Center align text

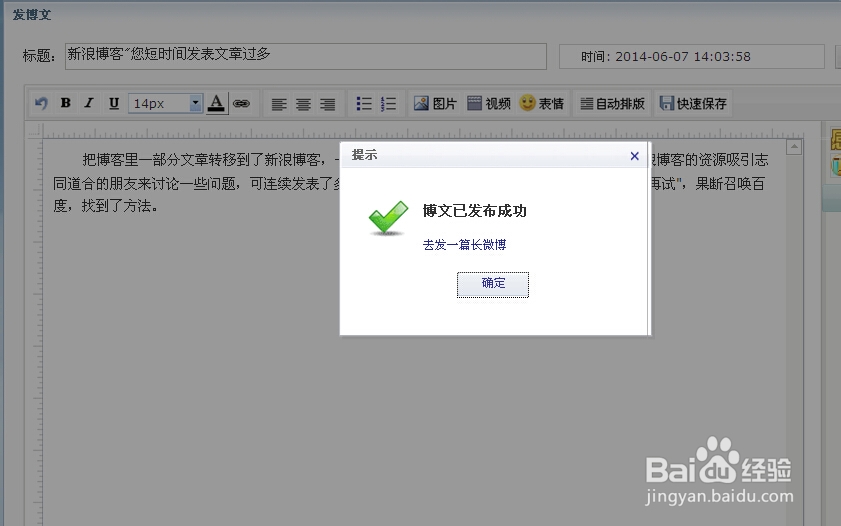(304, 104)
